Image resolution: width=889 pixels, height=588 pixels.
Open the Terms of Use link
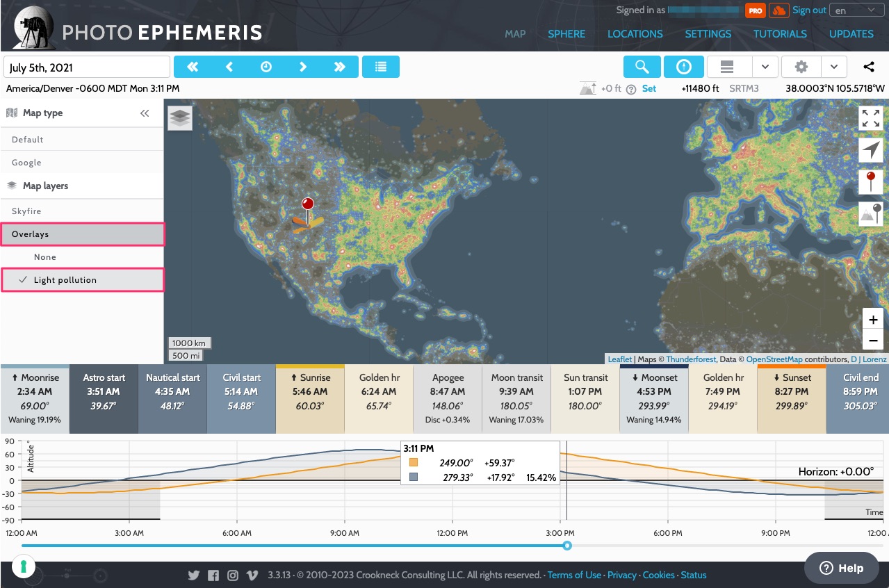pyautogui.click(x=574, y=575)
